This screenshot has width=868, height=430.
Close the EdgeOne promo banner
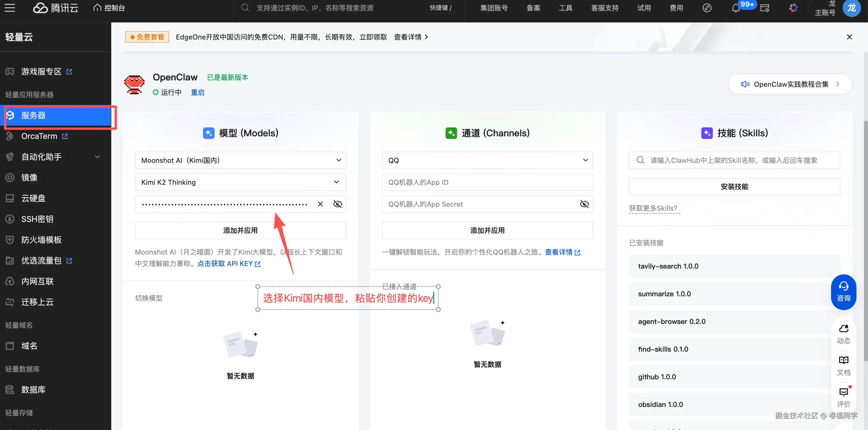coord(849,37)
